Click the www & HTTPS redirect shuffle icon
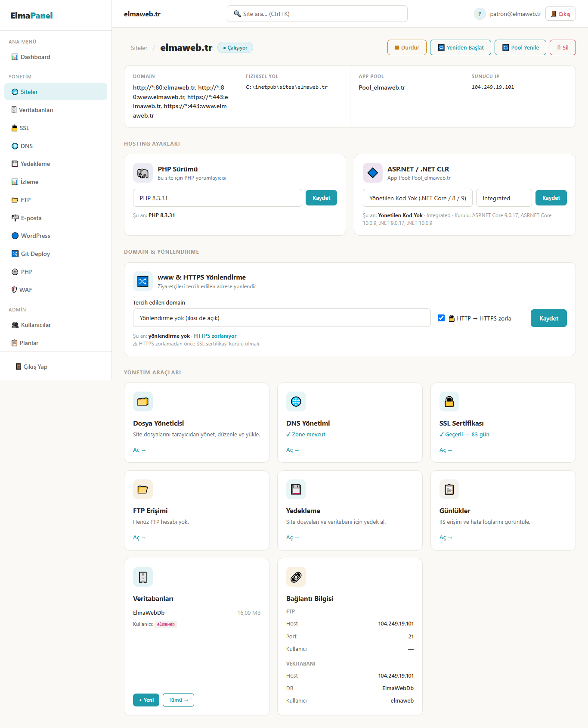The image size is (588, 728). [143, 281]
